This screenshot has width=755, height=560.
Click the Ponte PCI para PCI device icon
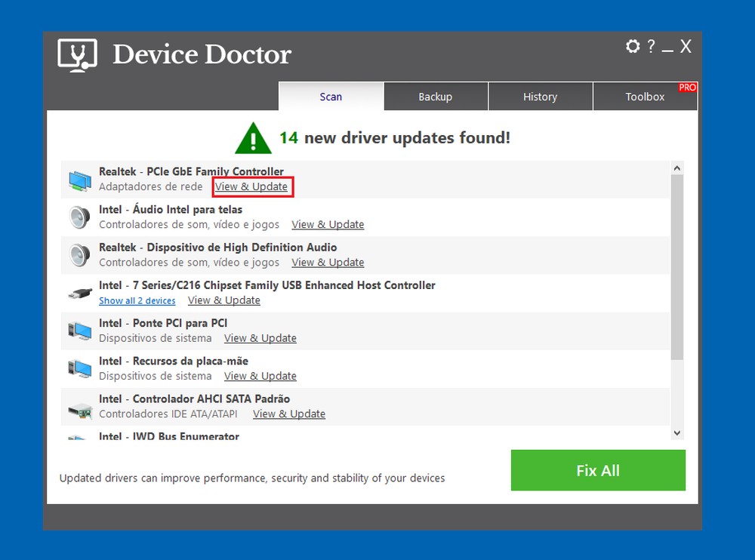[x=79, y=331]
